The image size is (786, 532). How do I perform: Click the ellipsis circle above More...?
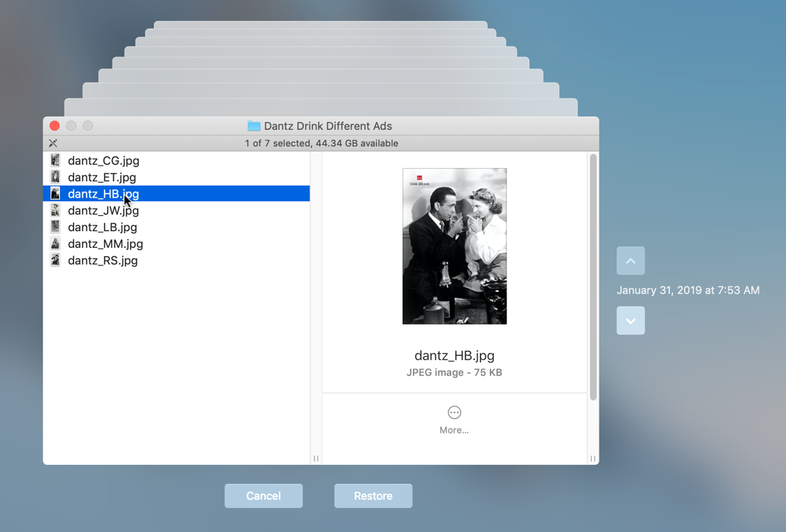coord(454,413)
